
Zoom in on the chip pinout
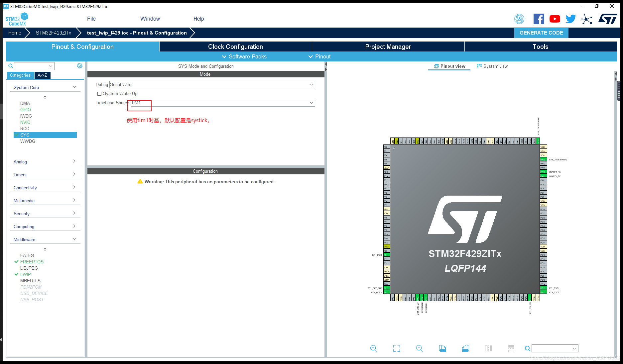(373, 348)
